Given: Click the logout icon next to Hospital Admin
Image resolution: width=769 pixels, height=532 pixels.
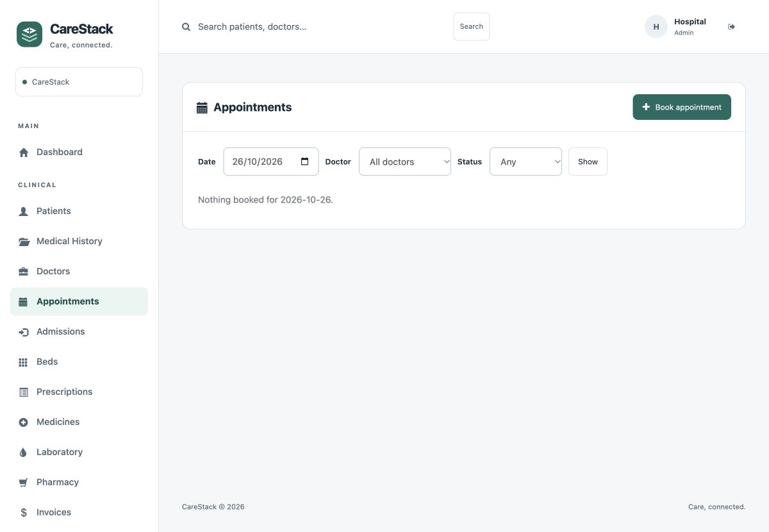Looking at the screenshot, I should tap(731, 27).
